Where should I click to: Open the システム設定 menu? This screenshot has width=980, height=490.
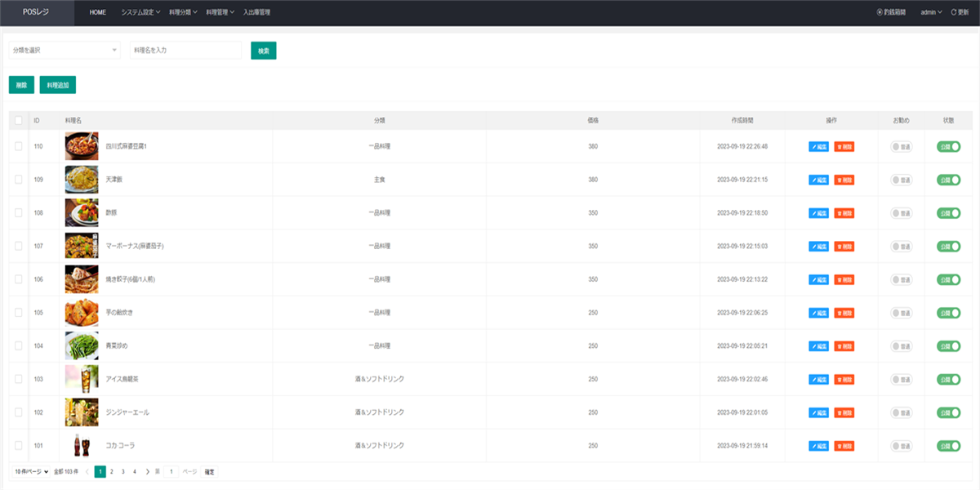[139, 13]
